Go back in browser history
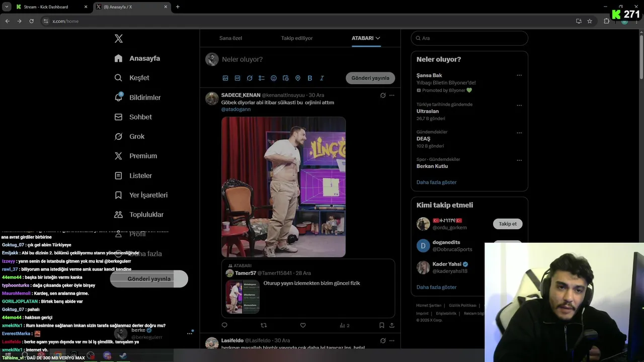The width and height of the screenshot is (644, 362). tap(7, 21)
